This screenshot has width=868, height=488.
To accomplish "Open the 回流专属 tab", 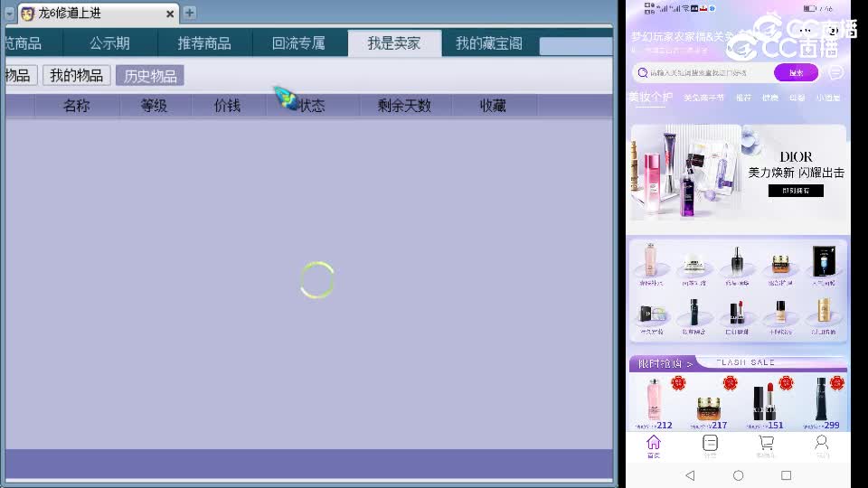I will tap(299, 43).
